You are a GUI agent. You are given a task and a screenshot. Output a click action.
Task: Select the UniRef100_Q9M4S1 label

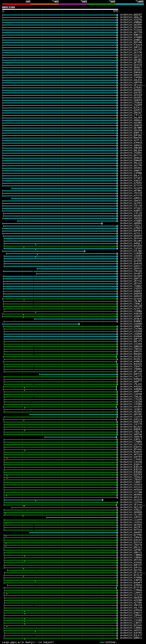pyautogui.click(x=131, y=146)
